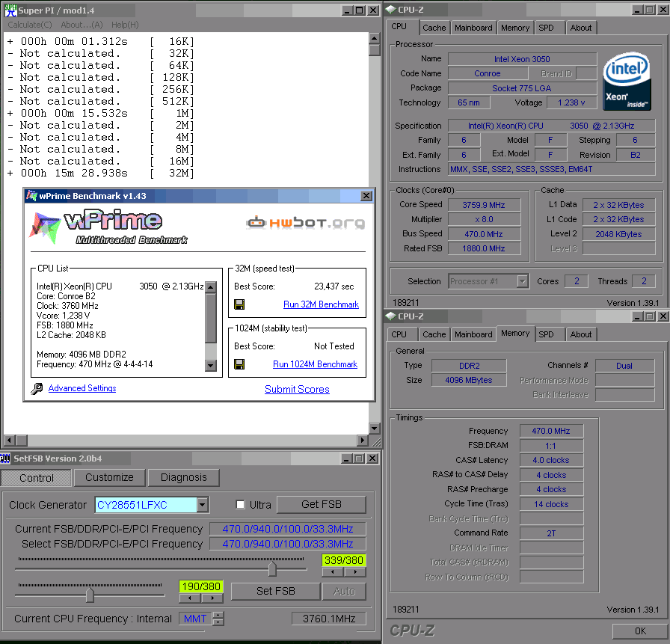Image resolution: width=670 pixels, height=644 pixels.
Task: Click the Get FSB button
Action: click(x=322, y=505)
